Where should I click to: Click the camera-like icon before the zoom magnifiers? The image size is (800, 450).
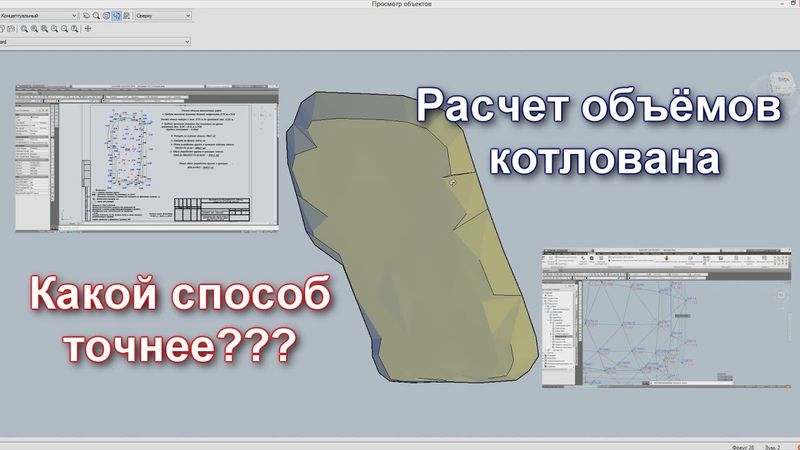(11, 29)
